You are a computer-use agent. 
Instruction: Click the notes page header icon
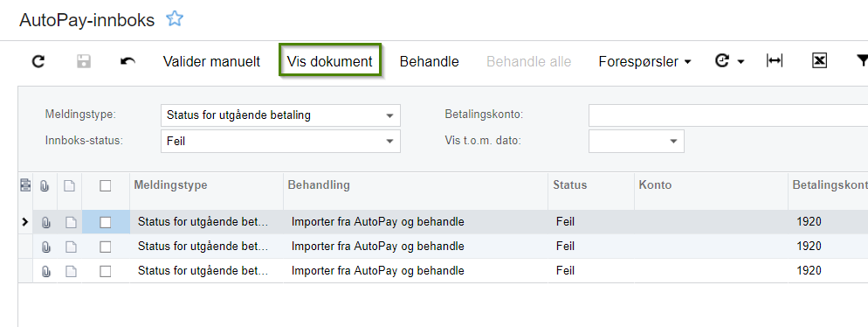pos(70,186)
